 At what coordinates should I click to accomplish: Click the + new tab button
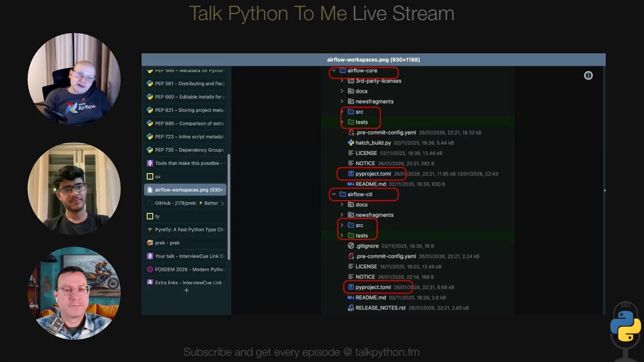click(186, 290)
